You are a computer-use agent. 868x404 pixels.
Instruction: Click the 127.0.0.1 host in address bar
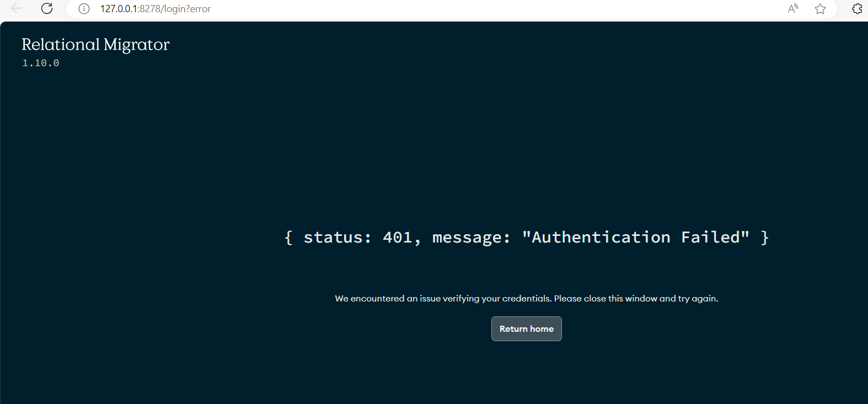[119, 9]
